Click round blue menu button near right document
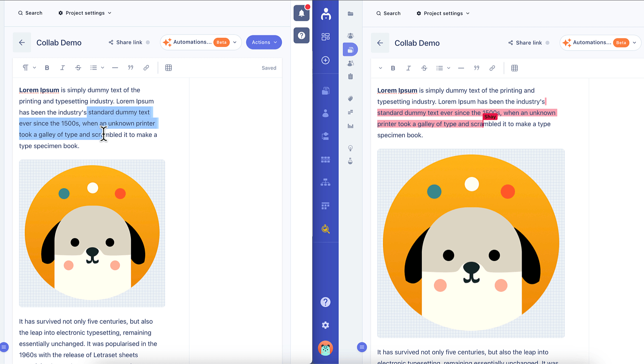 pyautogui.click(x=362, y=347)
